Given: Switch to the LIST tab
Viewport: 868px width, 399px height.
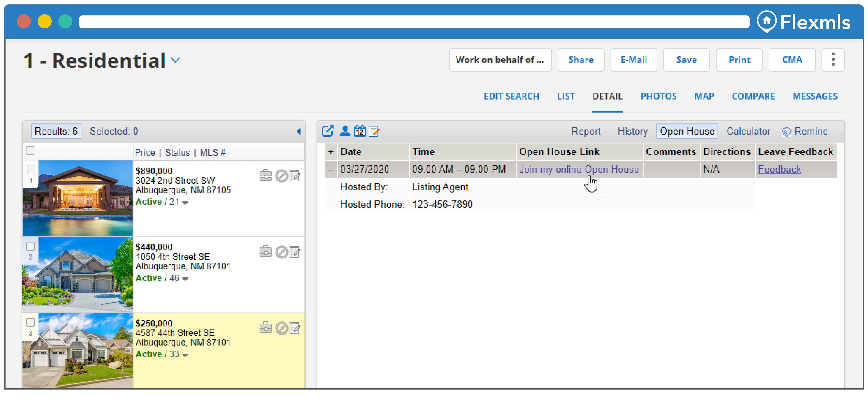Looking at the screenshot, I should (x=566, y=96).
